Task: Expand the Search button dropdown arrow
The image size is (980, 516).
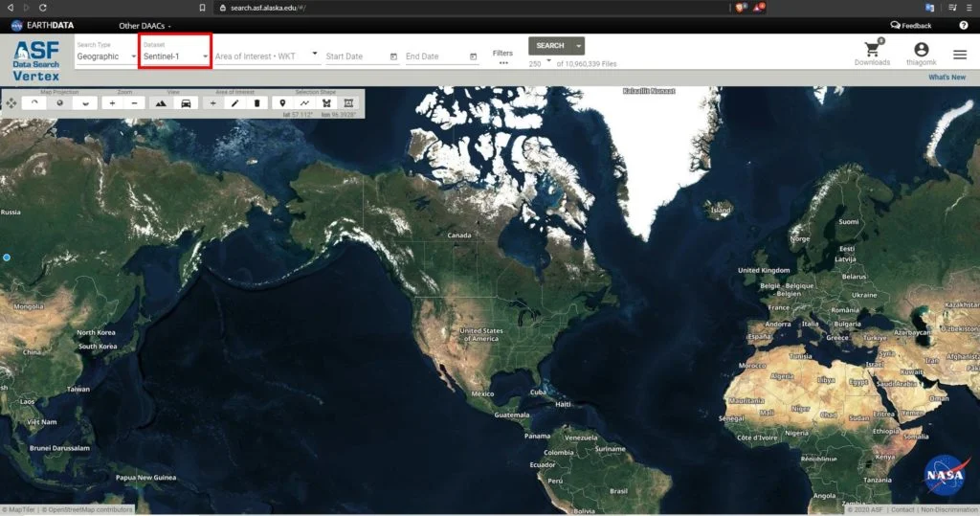Action: click(x=578, y=46)
